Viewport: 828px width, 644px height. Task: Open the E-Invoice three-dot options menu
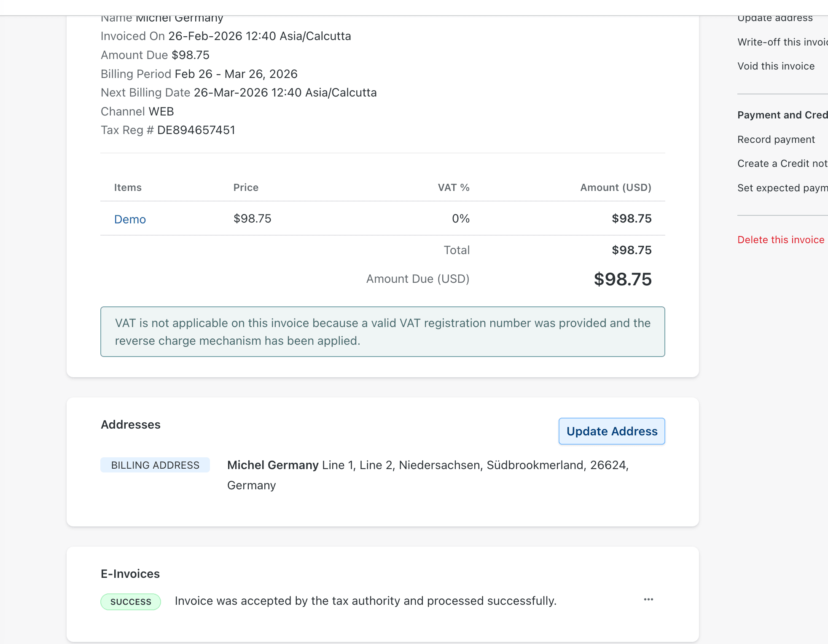click(x=648, y=599)
